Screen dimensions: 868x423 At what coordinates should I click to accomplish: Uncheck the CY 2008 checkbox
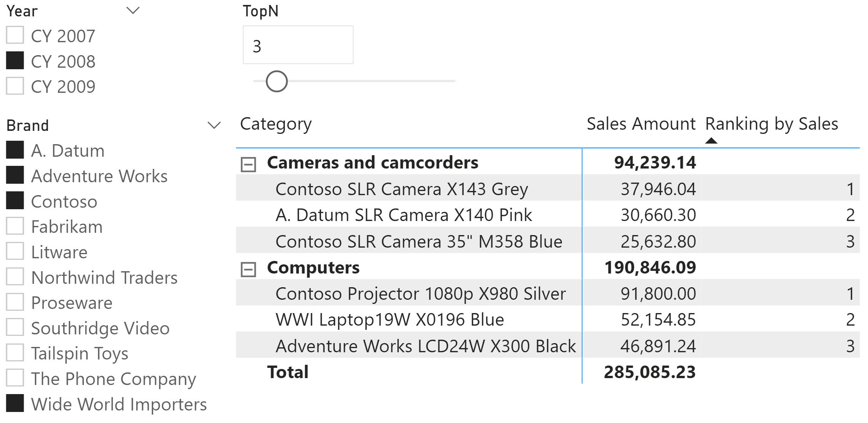coord(15,61)
